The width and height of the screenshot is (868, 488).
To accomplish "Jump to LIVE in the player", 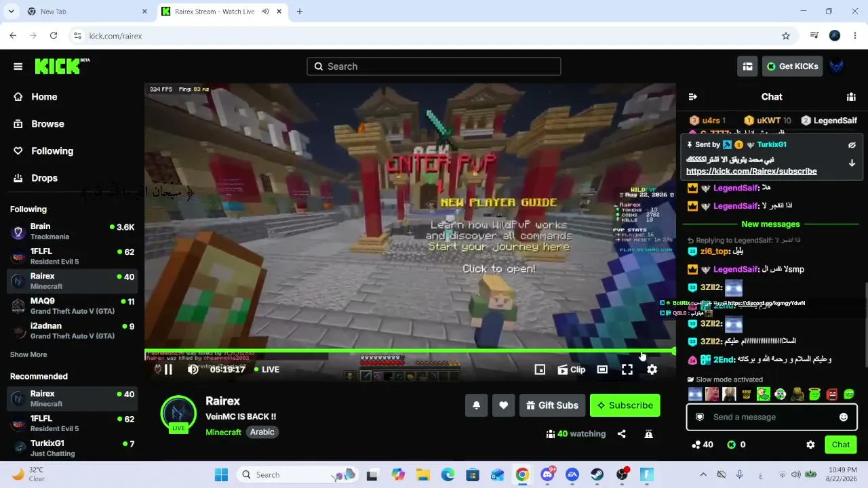I will pyautogui.click(x=267, y=369).
